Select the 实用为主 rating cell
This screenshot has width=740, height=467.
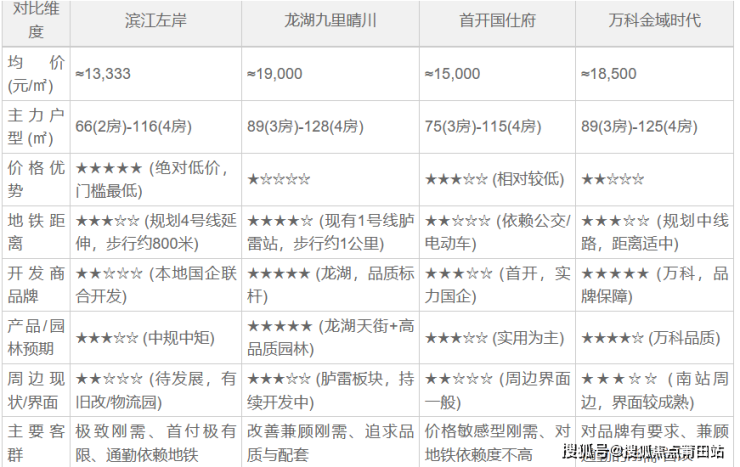pyautogui.click(x=497, y=338)
